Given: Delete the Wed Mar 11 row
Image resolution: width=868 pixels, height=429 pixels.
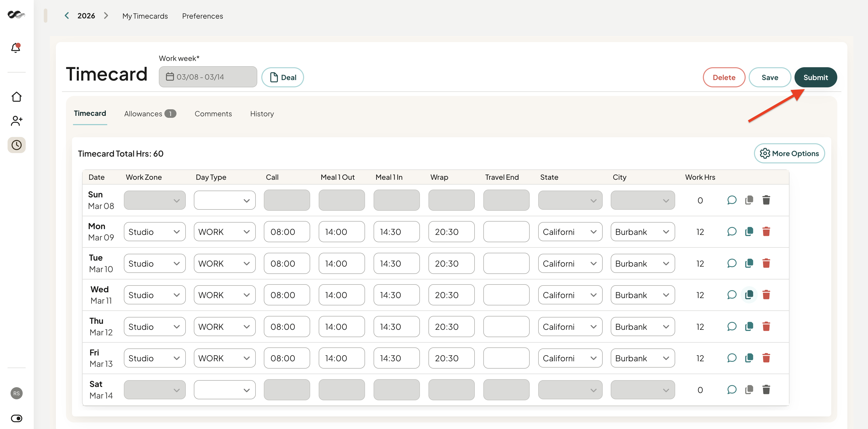Looking at the screenshot, I should 766,295.
